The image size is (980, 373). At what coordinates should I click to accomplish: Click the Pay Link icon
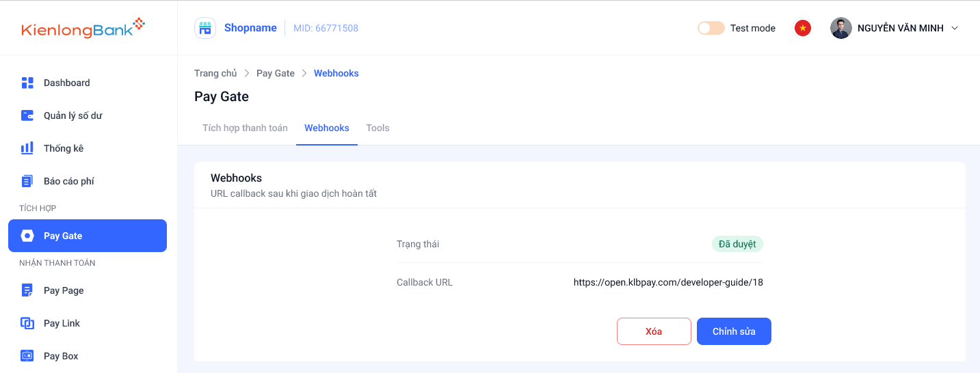(27, 323)
